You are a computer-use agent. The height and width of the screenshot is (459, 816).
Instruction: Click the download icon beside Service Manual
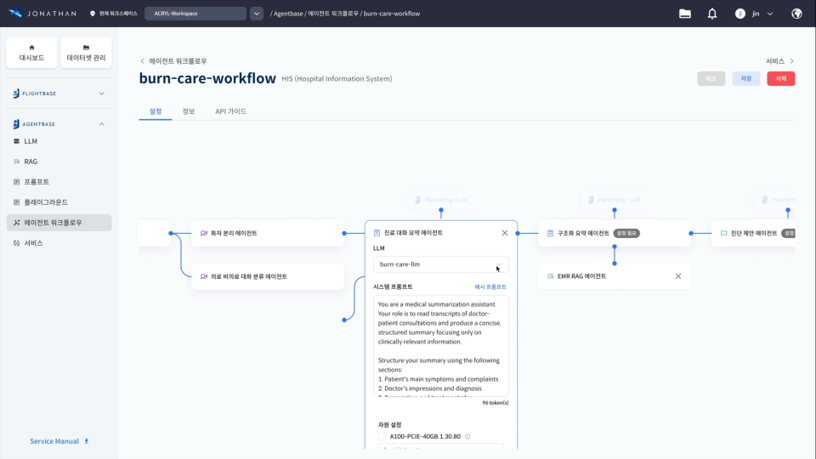pyautogui.click(x=87, y=441)
